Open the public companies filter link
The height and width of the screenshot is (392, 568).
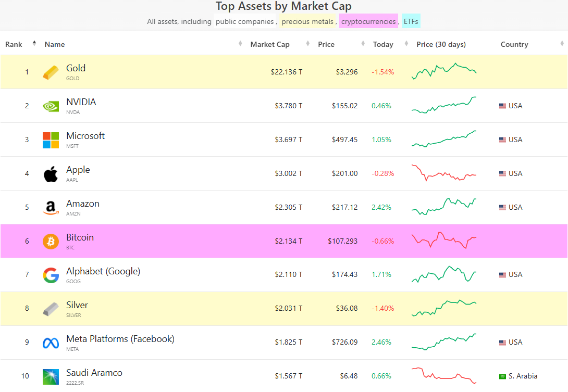[x=245, y=21]
